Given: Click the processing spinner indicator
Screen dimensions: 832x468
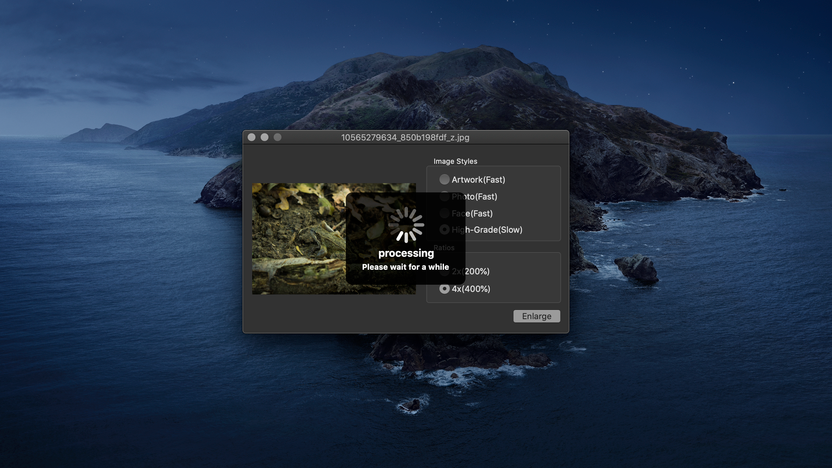Looking at the screenshot, I should coord(406,225).
